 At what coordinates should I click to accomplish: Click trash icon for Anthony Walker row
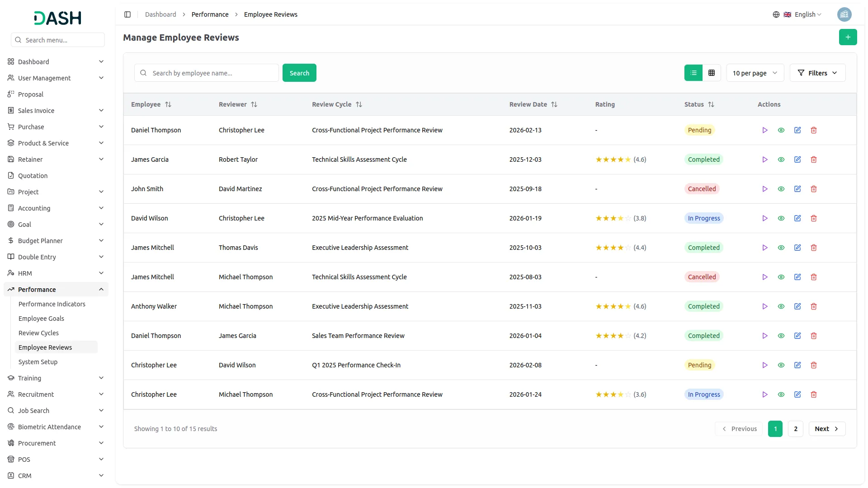click(813, 306)
